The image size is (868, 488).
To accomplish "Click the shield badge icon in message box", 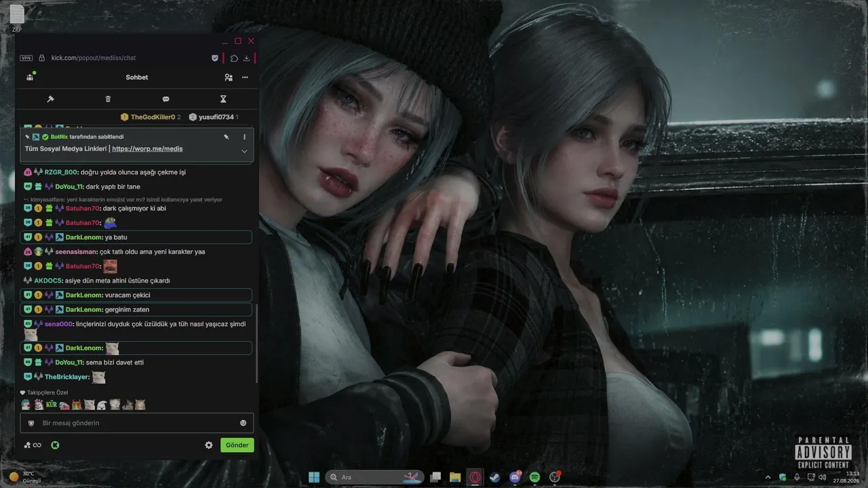I will tap(31, 423).
